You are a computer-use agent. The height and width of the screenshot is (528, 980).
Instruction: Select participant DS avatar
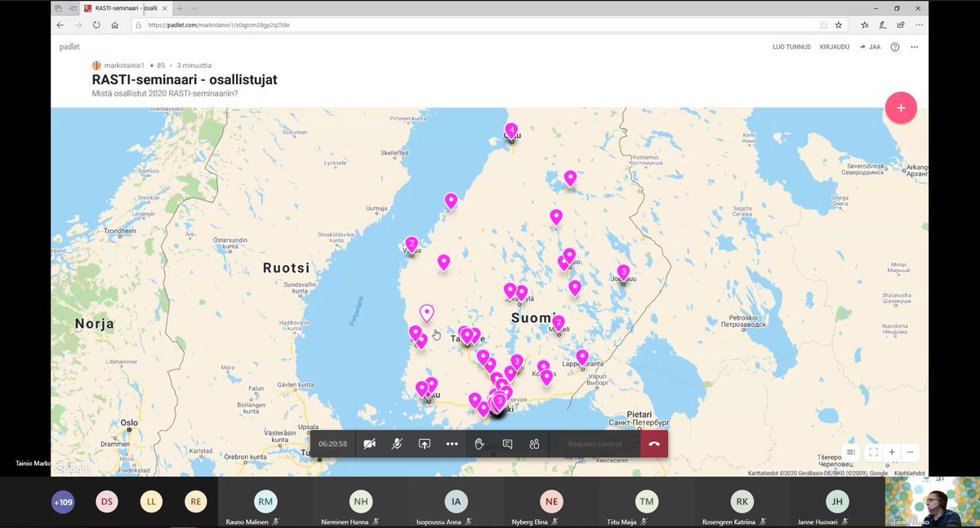[x=107, y=502]
